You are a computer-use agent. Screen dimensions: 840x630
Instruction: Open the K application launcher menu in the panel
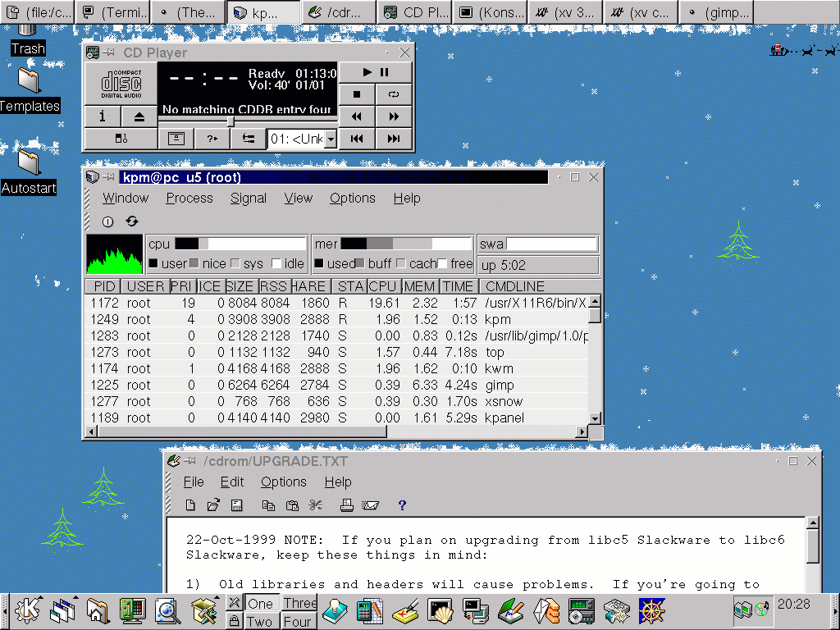[27, 611]
